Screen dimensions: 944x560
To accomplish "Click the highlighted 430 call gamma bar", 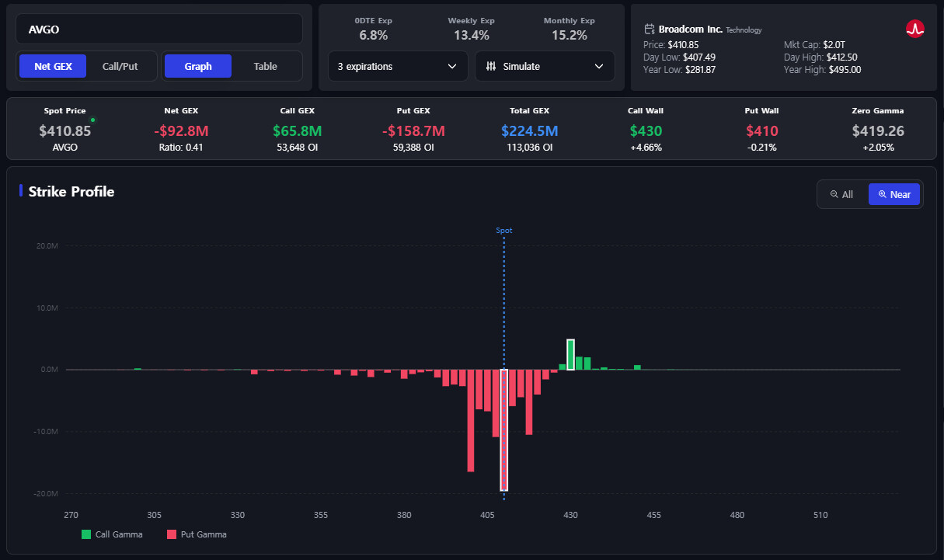I will [x=571, y=355].
